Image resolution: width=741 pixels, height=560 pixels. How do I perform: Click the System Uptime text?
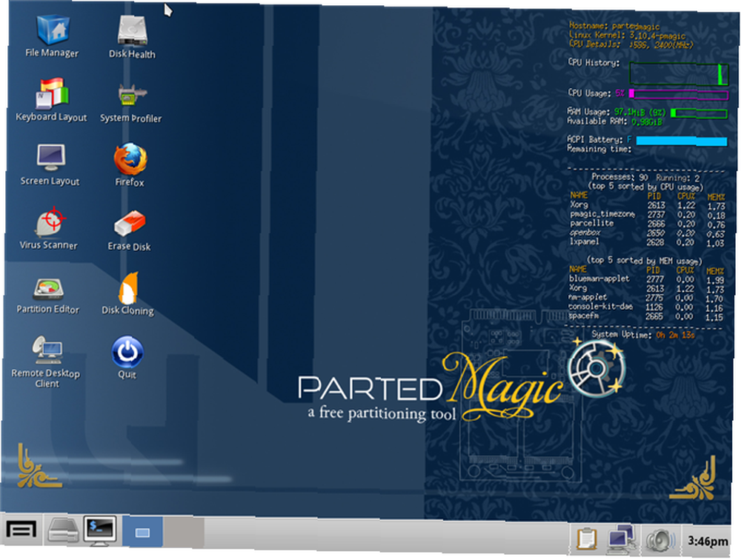coord(642,335)
